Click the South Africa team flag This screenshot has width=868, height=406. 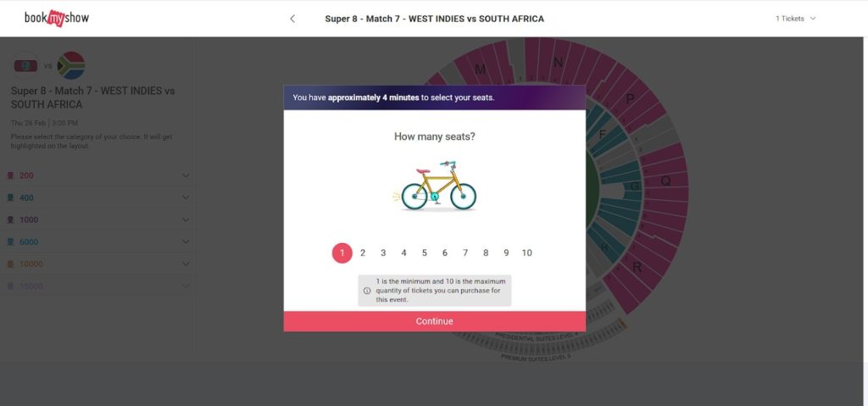click(x=70, y=65)
